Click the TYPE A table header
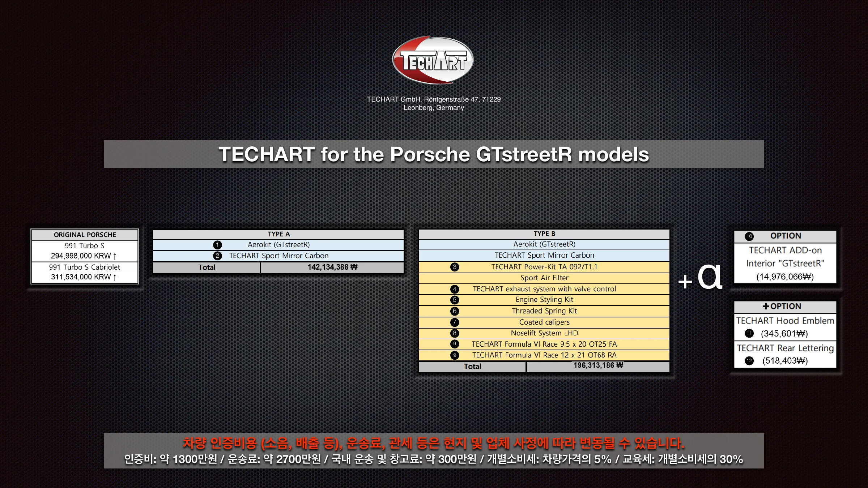 [278, 234]
